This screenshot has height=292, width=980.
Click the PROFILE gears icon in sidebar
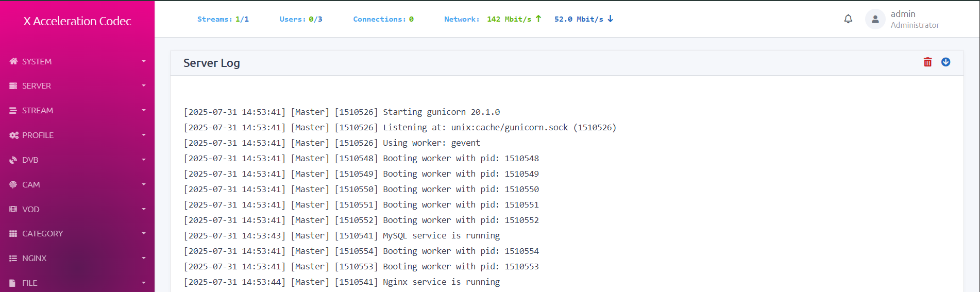(14, 135)
